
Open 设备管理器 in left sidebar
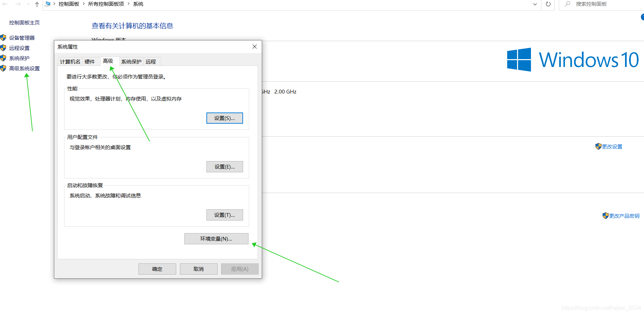coord(22,38)
